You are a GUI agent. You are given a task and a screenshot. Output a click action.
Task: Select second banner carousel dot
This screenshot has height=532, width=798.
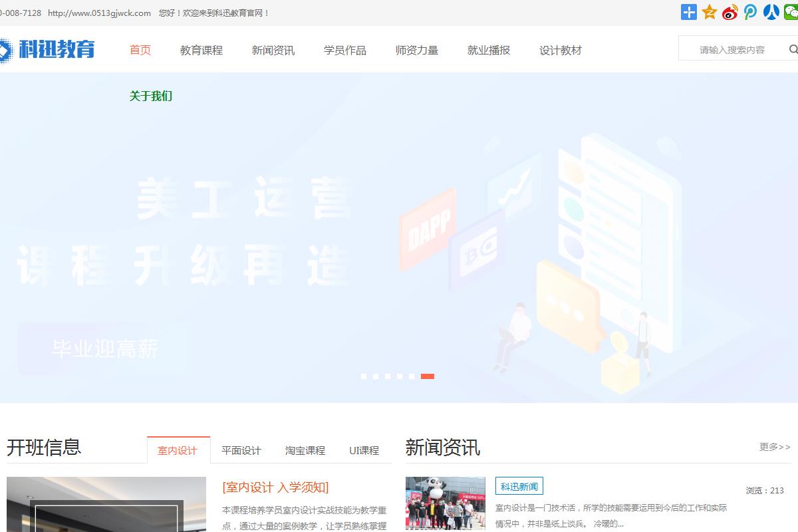(376, 376)
